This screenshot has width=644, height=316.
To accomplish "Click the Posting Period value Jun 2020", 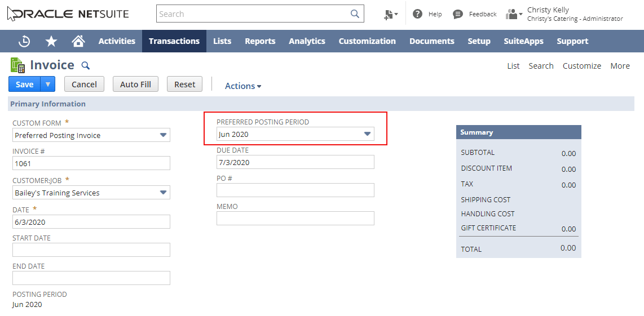I will [27, 305].
